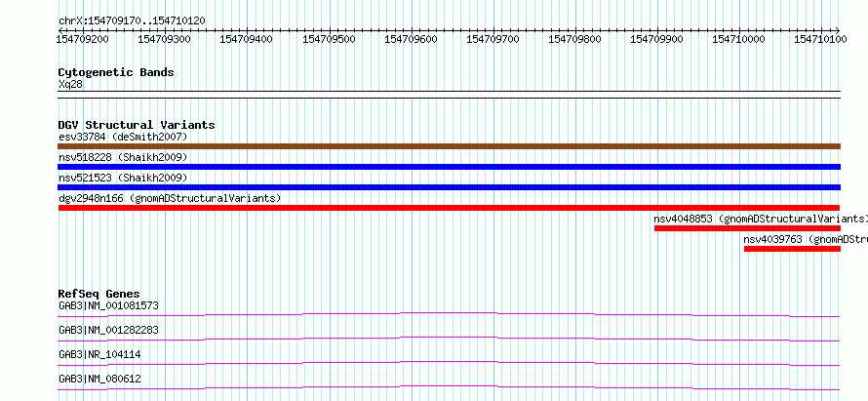This screenshot has height=401, width=868.
Task: Click the chrX:154709170..154710120 region label
Action: tap(132, 20)
